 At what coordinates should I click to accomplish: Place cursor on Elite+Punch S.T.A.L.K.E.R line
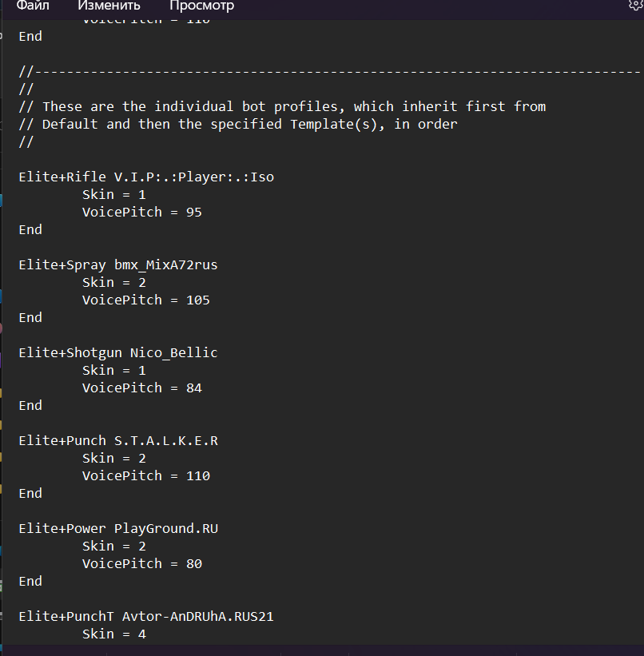118,440
